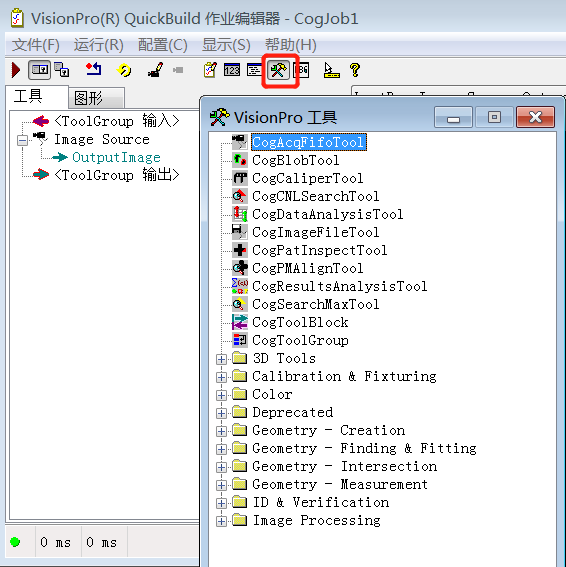Expand Geometry - Intersection folder
Image resolution: width=566 pixels, height=567 pixels.
pos(221,467)
